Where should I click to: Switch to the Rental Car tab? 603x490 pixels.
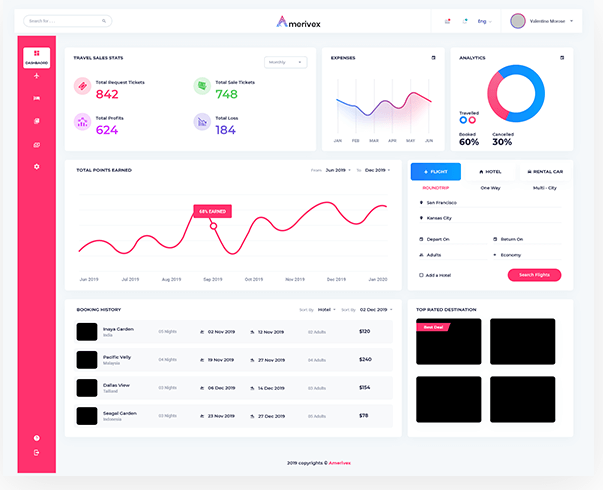click(x=545, y=172)
